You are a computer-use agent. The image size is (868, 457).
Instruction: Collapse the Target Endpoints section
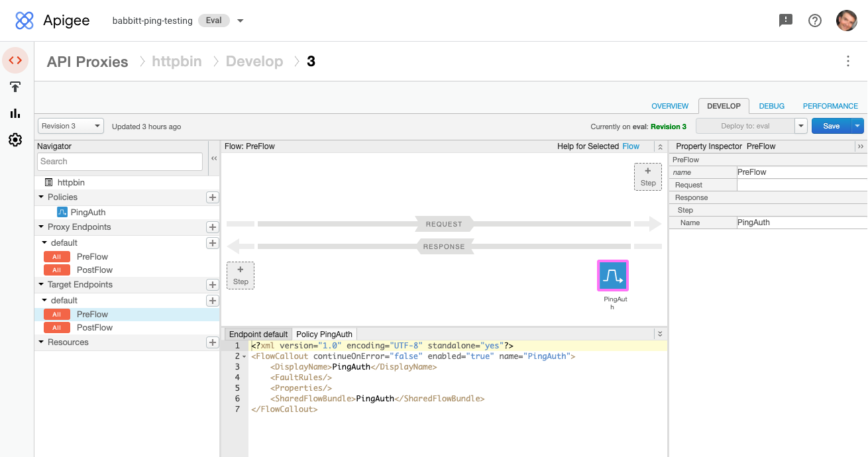(42, 285)
